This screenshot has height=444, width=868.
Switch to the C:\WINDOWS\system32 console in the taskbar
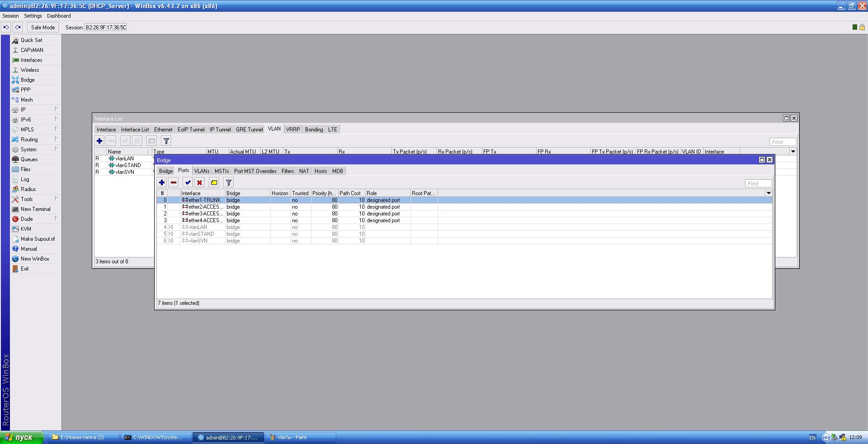coord(156,437)
